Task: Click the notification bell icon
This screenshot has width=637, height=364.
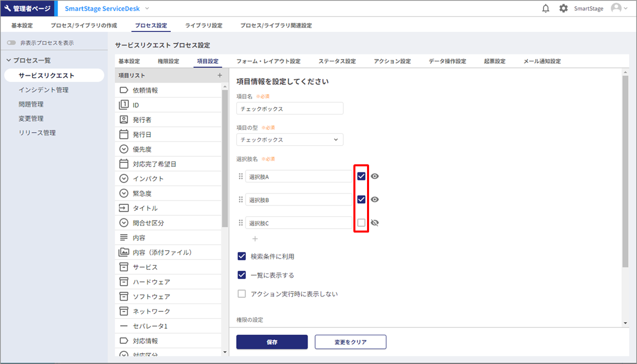Action: 545,9
